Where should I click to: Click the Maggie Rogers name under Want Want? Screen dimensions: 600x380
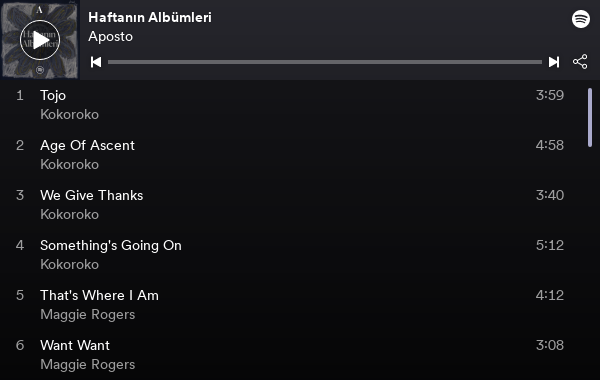click(88, 364)
